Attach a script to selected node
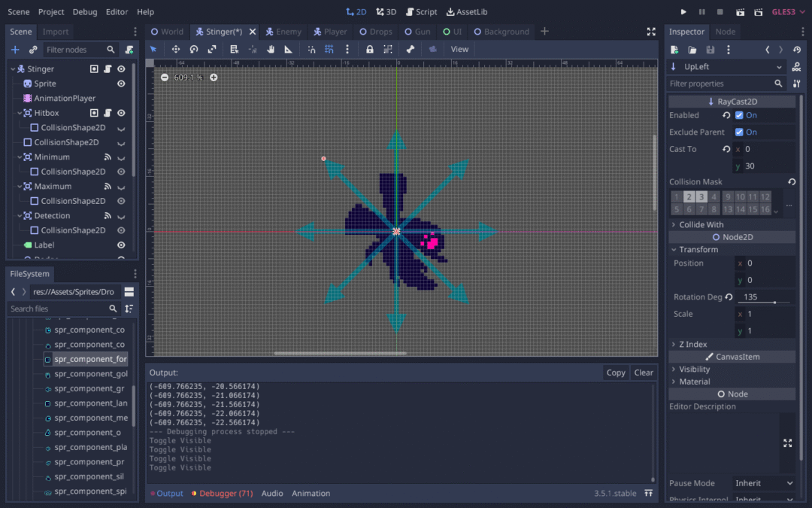 (129, 50)
